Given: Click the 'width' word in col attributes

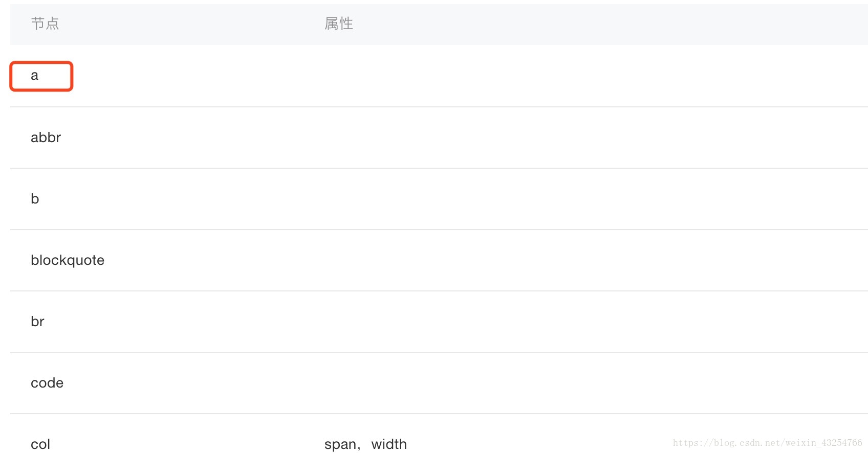Looking at the screenshot, I should point(389,444).
